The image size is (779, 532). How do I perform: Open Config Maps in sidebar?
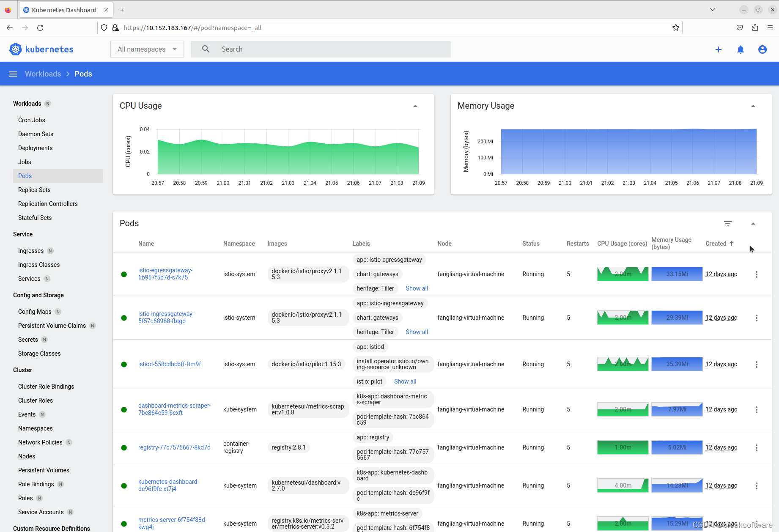tap(35, 312)
